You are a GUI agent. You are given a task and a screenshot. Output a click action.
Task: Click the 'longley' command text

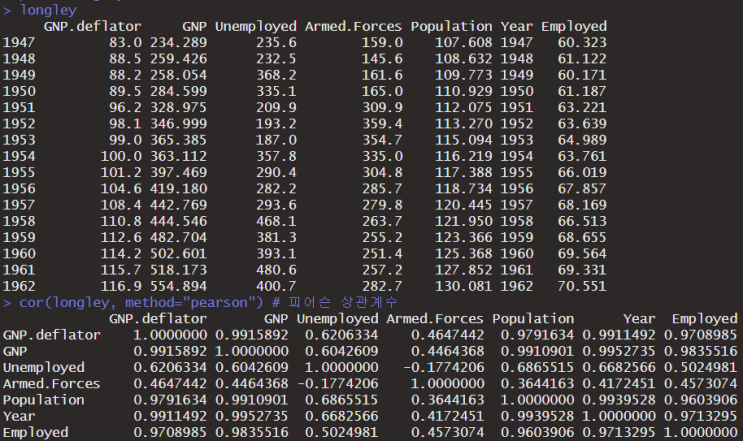coord(48,9)
